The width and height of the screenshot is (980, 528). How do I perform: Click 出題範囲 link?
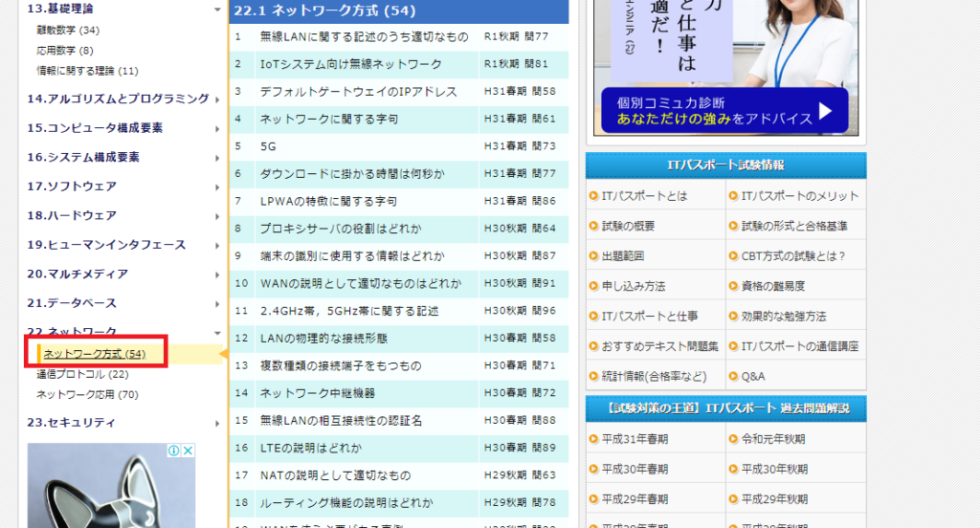click(x=622, y=256)
